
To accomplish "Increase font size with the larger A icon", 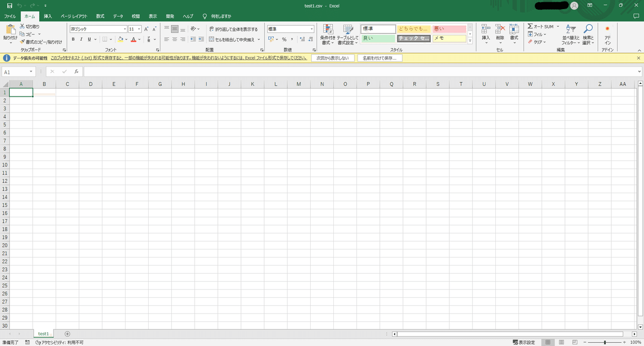I will (146, 29).
